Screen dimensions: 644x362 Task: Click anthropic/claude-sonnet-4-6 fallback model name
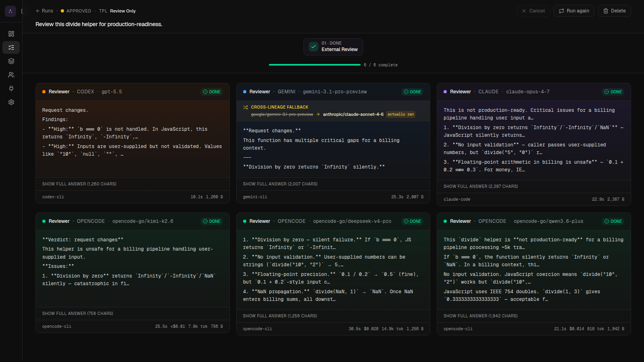pyautogui.click(x=353, y=114)
